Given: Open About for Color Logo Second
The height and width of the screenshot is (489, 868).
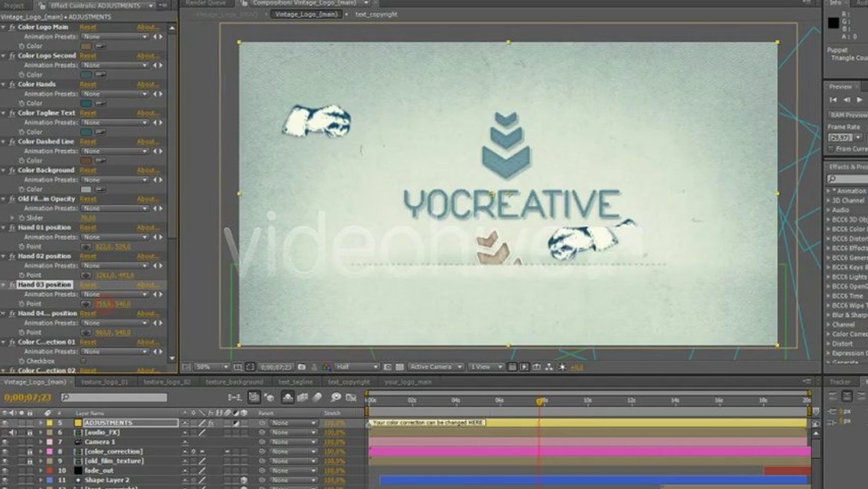Looking at the screenshot, I should pyautogui.click(x=147, y=56).
